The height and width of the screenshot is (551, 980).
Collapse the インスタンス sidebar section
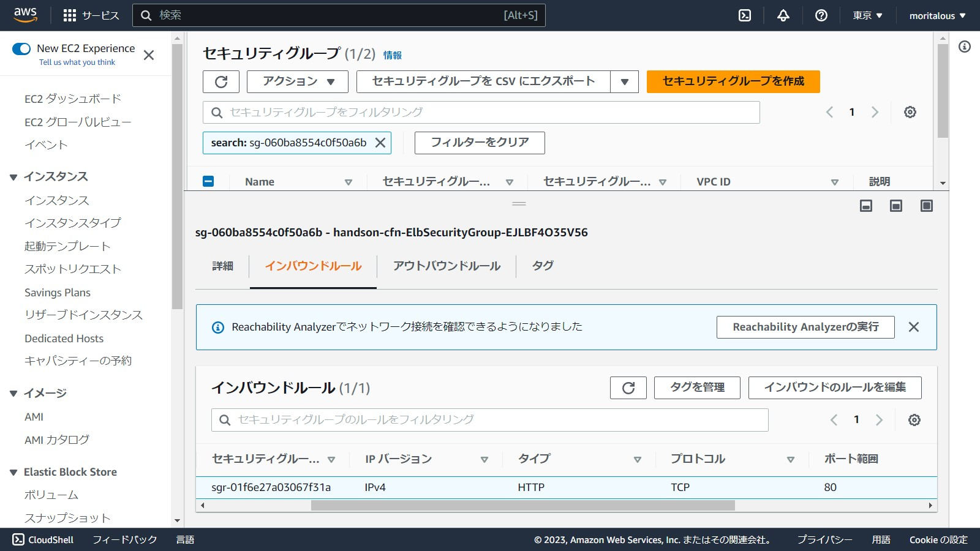click(x=13, y=177)
